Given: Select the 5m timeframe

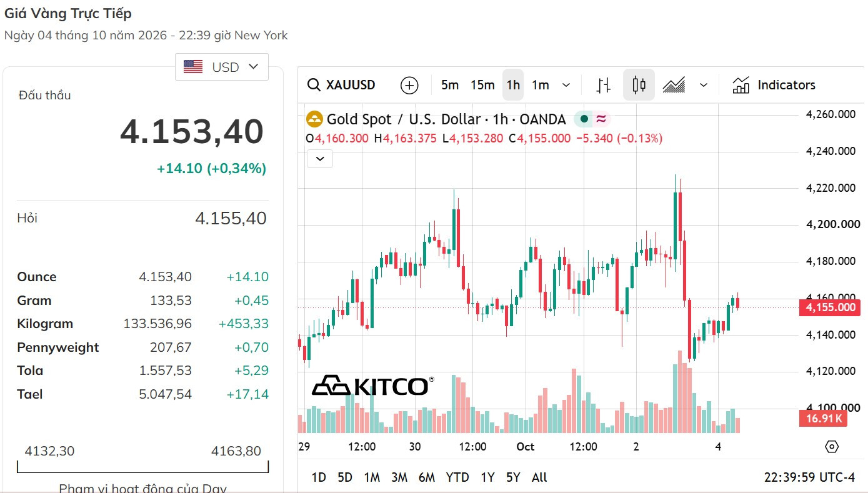Looking at the screenshot, I should point(450,85).
